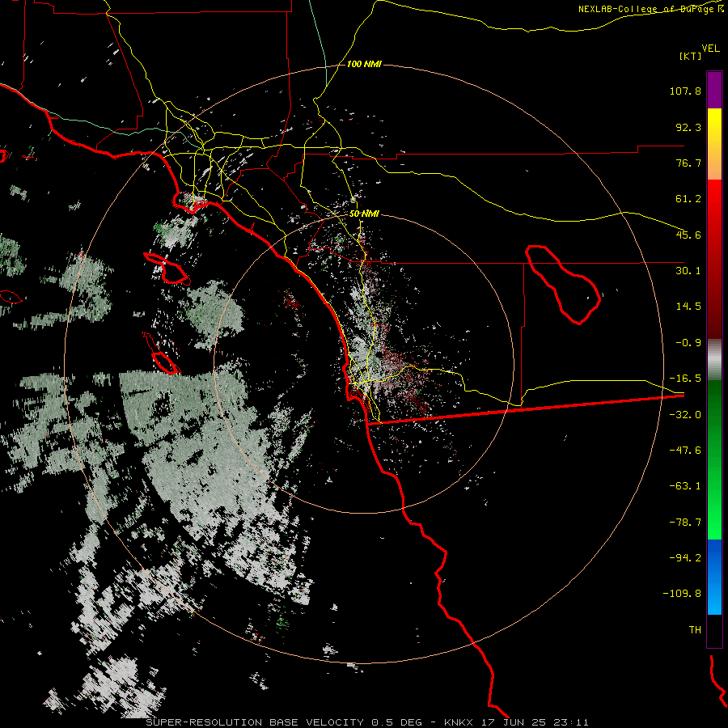
Task: Select the 45.6 legend value
Action: tap(688, 235)
